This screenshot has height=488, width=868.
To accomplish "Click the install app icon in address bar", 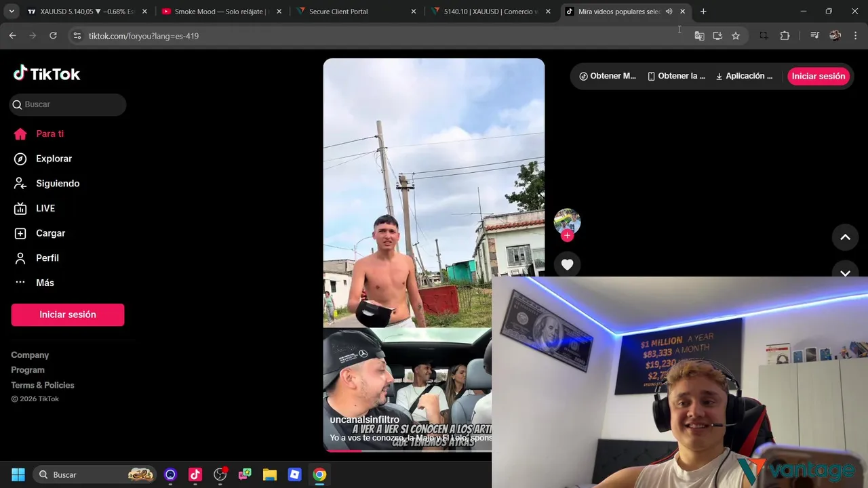I will coord(717,36).
